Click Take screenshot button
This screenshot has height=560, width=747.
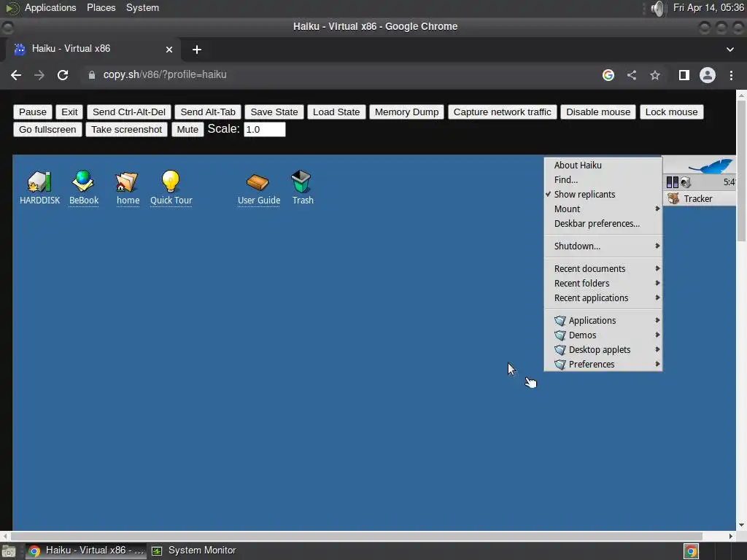126,130
